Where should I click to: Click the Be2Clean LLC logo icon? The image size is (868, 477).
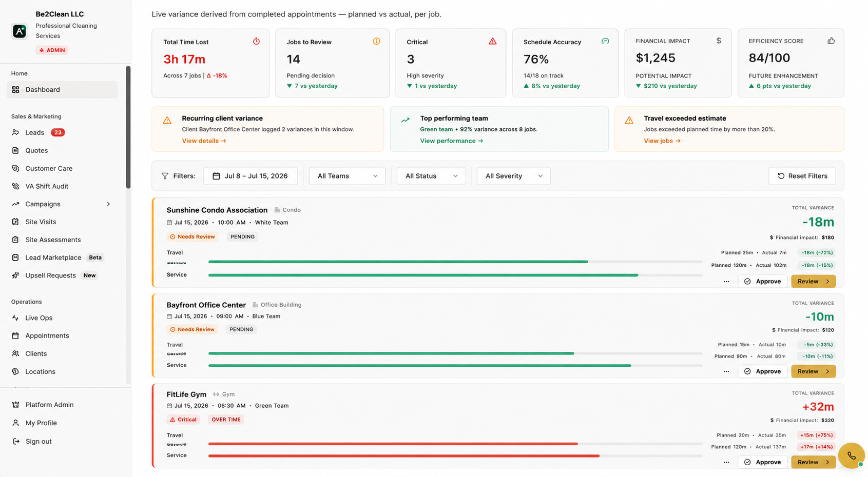(x=20, y=31)
